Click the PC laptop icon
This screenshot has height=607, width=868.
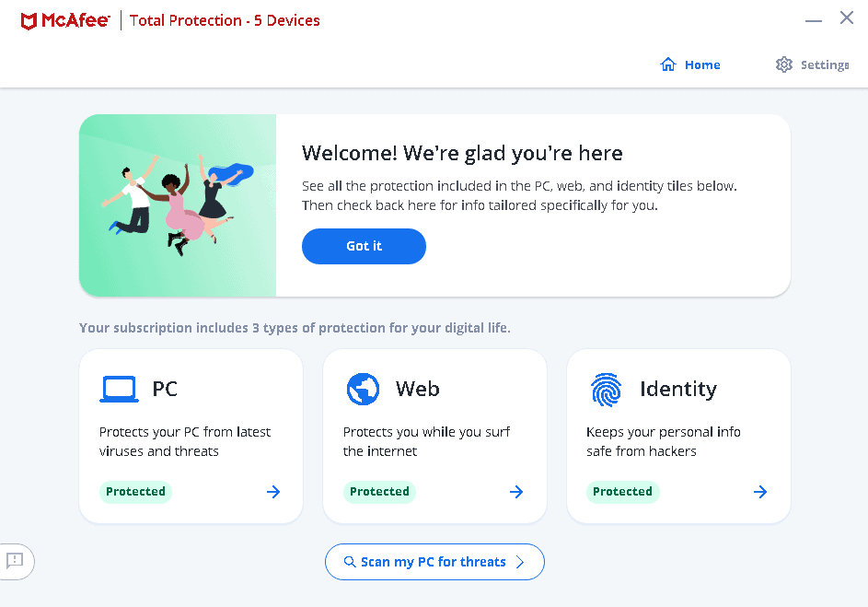[x=119, y=390]
